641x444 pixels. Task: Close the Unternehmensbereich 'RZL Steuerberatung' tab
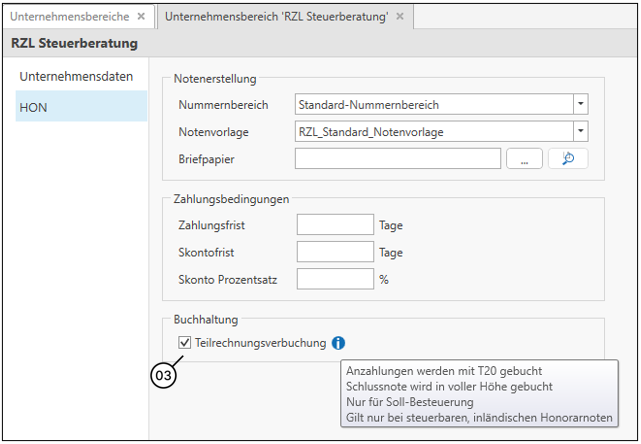[400, 17]
